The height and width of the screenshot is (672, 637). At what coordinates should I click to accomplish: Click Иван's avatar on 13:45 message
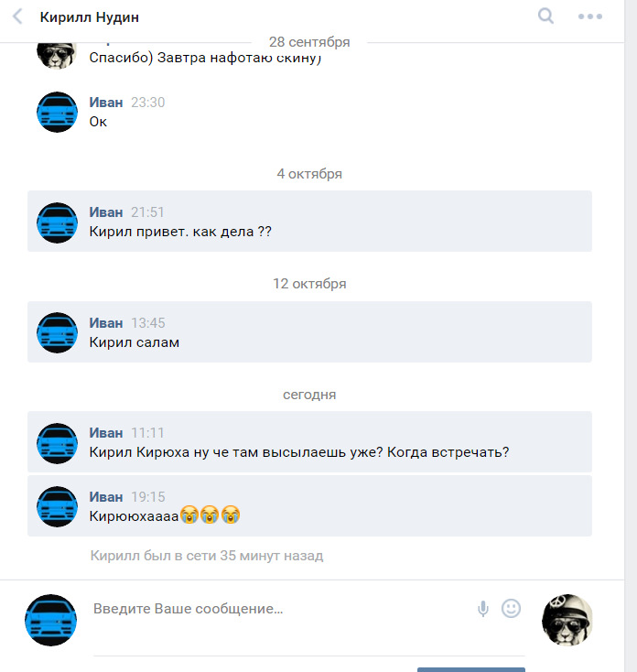[x=57, y=332]
